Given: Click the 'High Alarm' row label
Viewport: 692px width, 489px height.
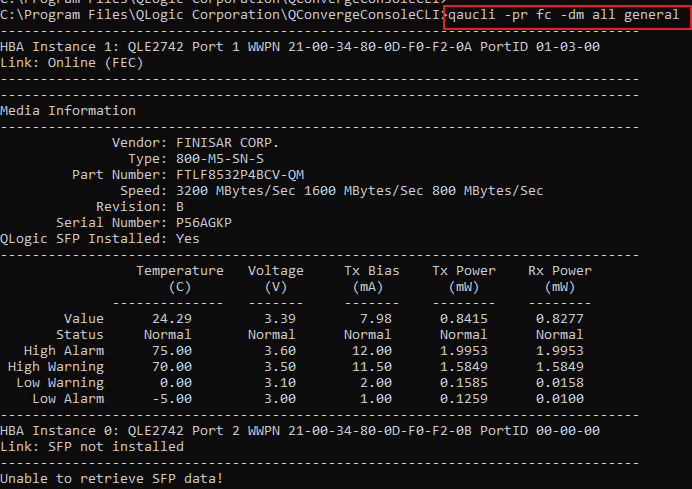Looking at the screenshot, I should tap(64, 351).
